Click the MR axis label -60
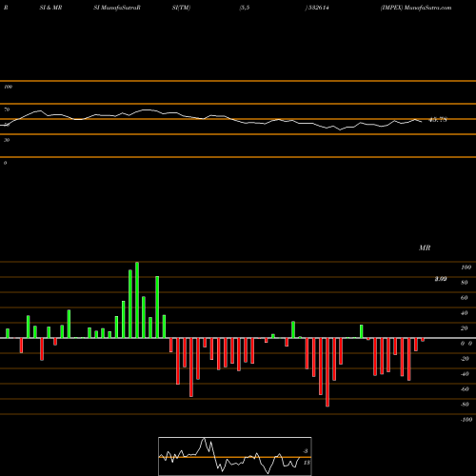 pos(465,389)
